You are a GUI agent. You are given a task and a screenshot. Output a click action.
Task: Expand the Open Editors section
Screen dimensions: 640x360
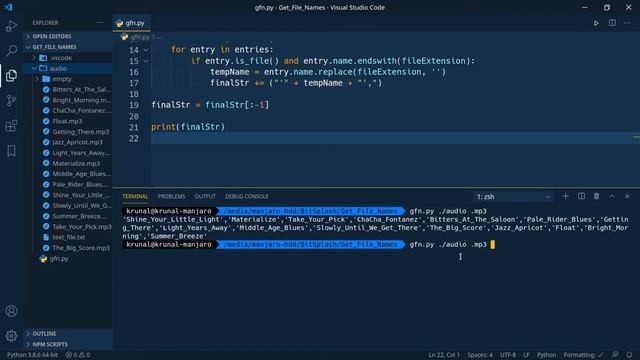(x=68, y=36)
